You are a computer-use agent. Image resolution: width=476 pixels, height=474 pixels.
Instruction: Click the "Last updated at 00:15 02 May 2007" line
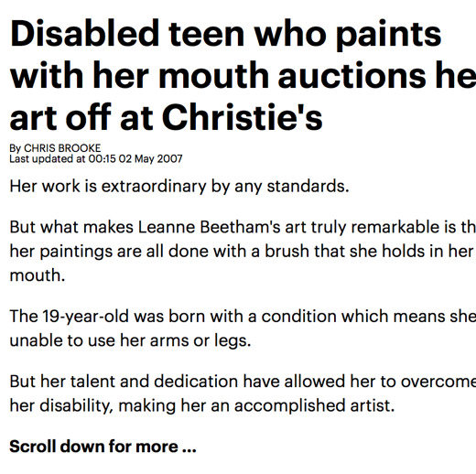point(96,159)
